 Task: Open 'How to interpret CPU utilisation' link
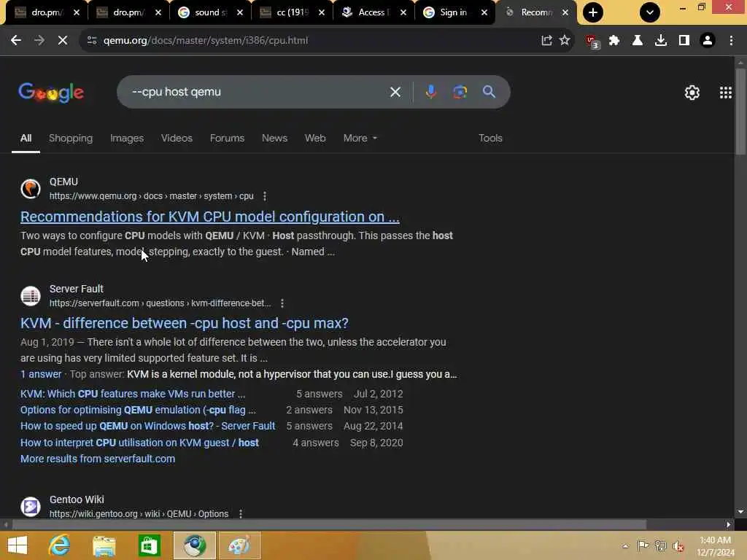pyautogui.click(x=139, y=443)
